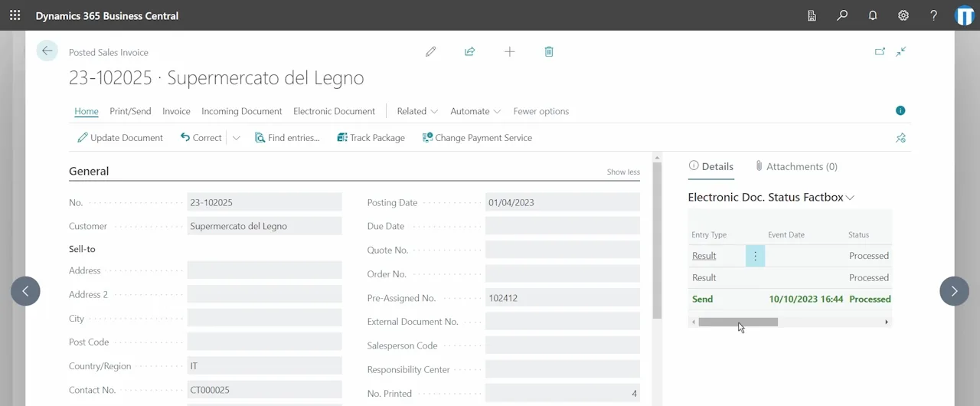Click Track Package
The width and height of the screenshot is (980, 406).
(371, 138)
